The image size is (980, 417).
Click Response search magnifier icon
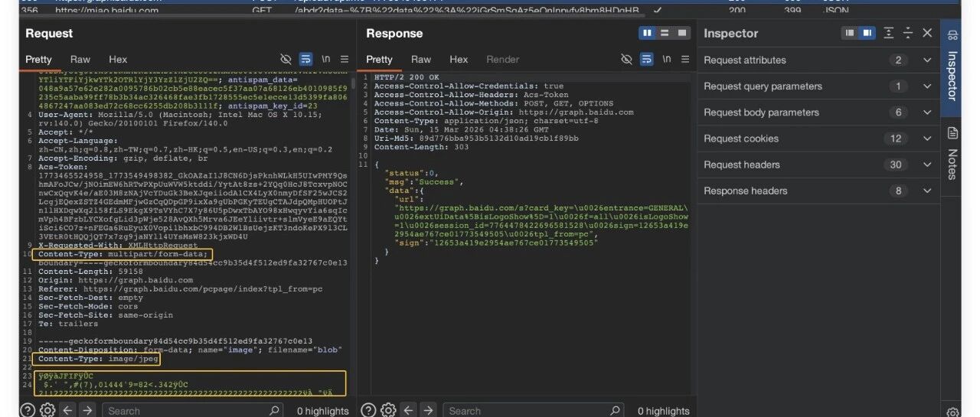click(616, 410)
